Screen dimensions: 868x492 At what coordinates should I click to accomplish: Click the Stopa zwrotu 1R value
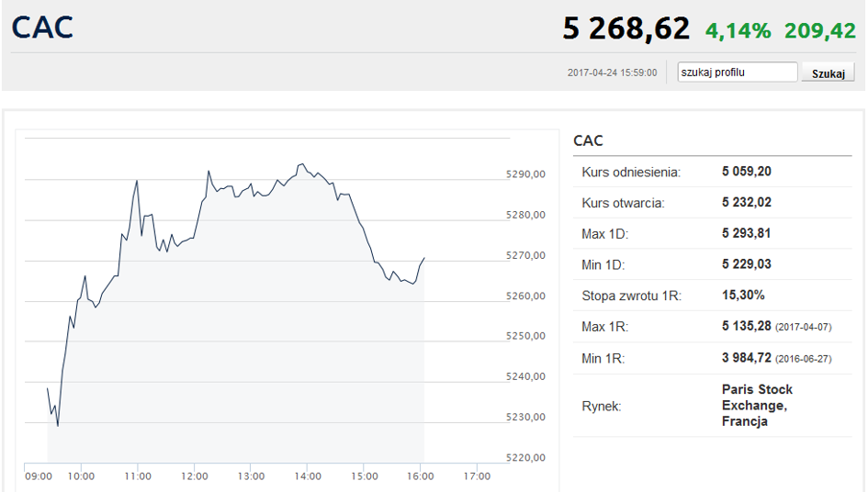click(x=743, y=296)
